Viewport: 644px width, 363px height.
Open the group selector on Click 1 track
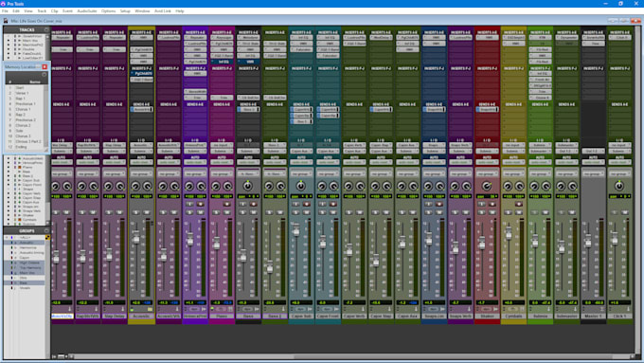point(619,173)
